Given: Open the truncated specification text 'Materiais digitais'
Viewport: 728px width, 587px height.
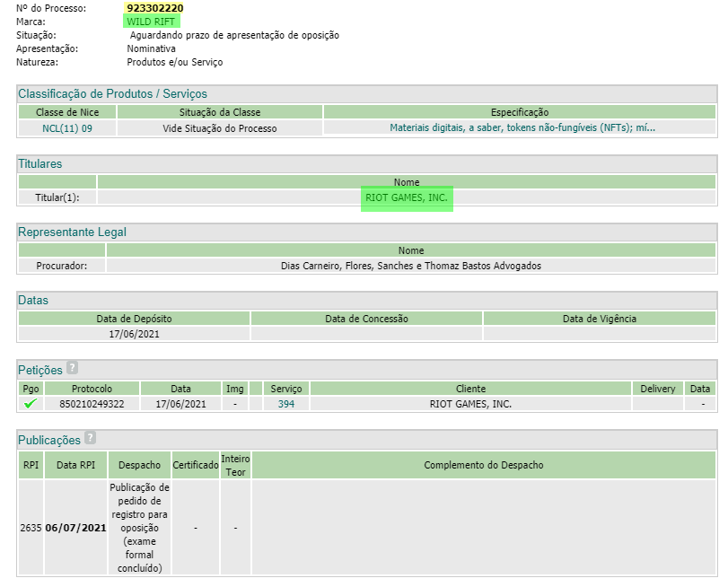Looking at the screenshot, I should tap(522, 127).
